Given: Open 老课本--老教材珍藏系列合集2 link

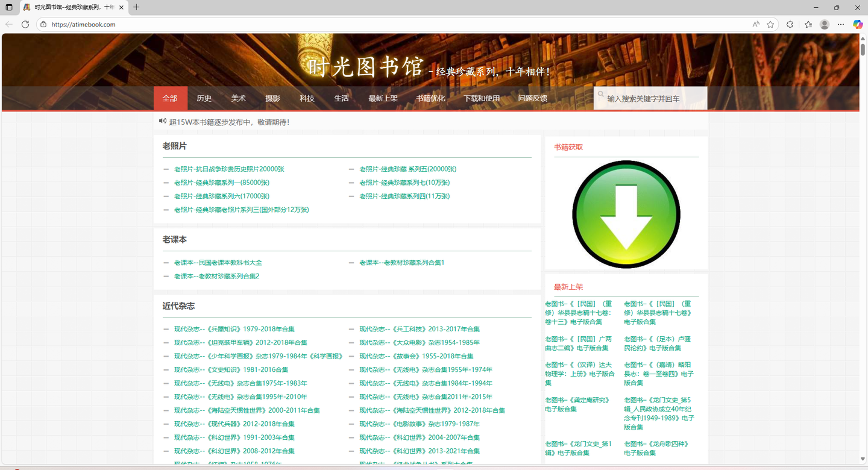Looking at the screenshot, I should (x=216, y=276).
